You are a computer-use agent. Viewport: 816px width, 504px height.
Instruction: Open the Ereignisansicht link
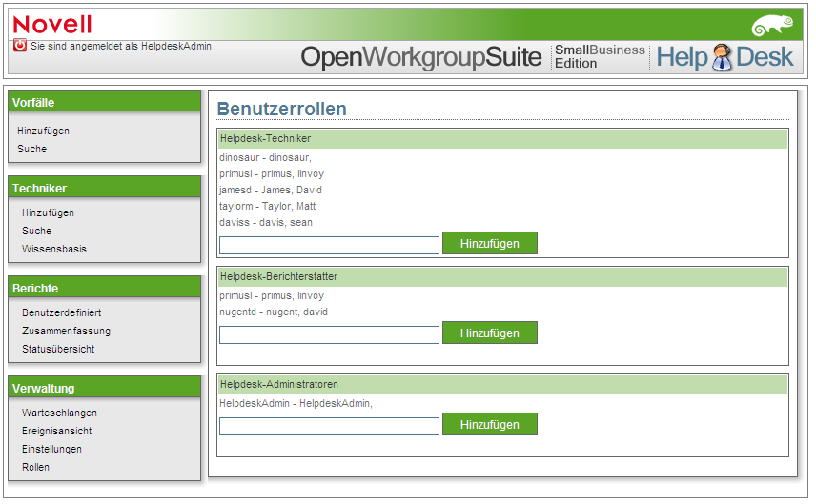pos(57,431)
